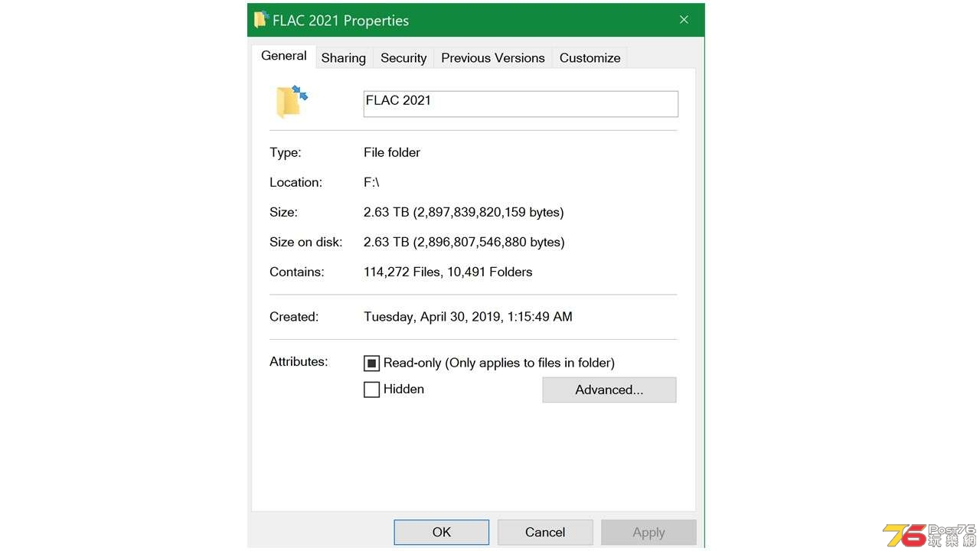
Task: Switch to the General tab
Action: 284,56
